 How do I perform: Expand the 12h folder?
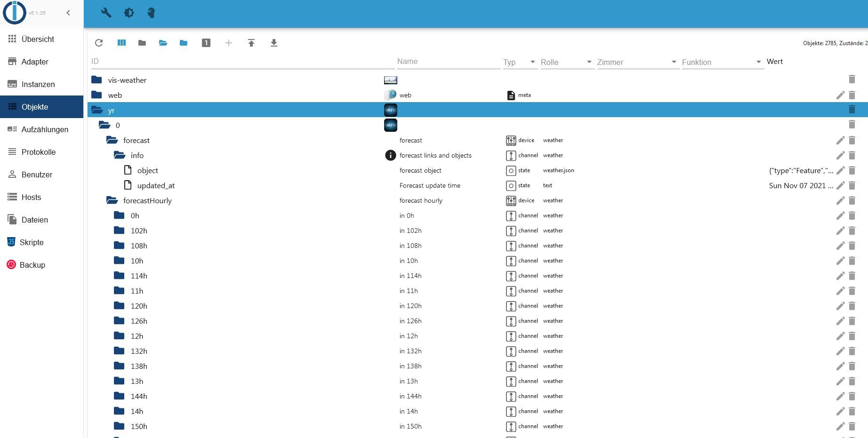click(119, 336)
